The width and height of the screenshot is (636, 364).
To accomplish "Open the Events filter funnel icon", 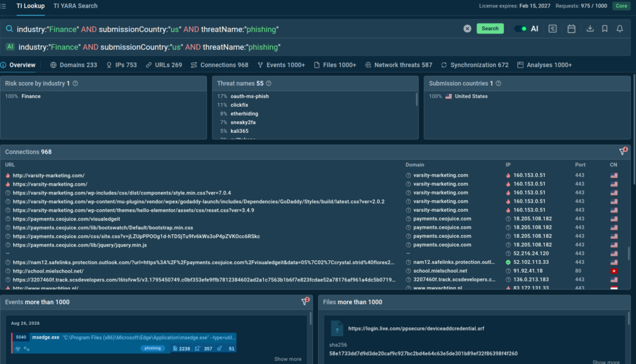I will (x=304, y=301).
